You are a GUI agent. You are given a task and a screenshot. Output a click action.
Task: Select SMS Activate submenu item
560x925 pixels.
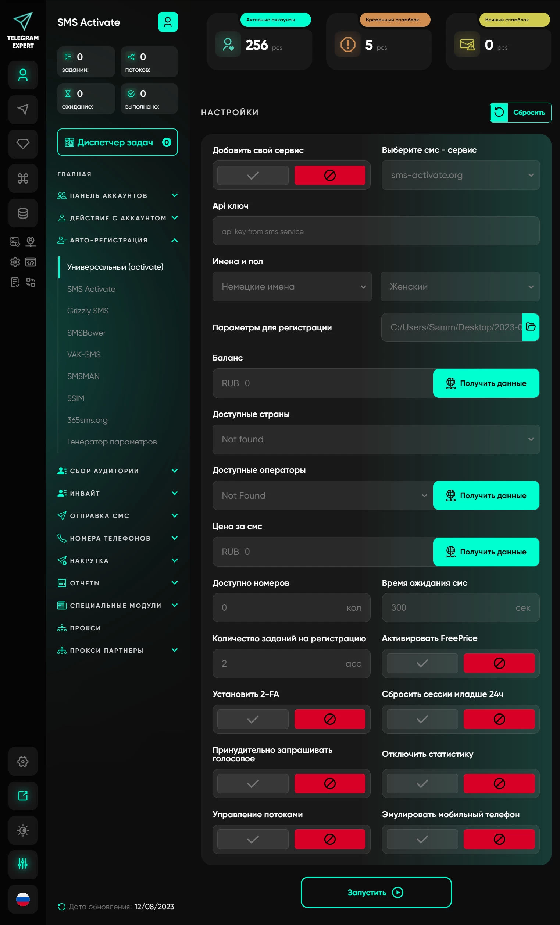(91, 289)
